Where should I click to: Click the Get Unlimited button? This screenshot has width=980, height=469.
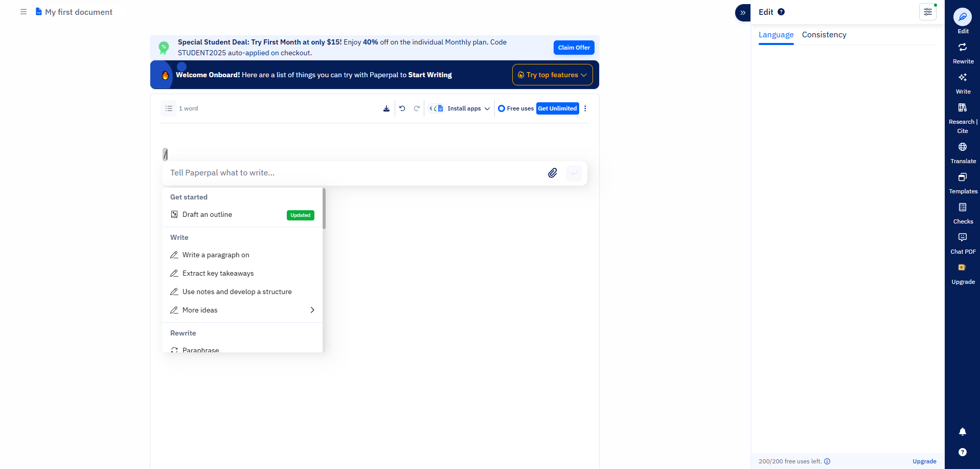click(x=558, y=108)
